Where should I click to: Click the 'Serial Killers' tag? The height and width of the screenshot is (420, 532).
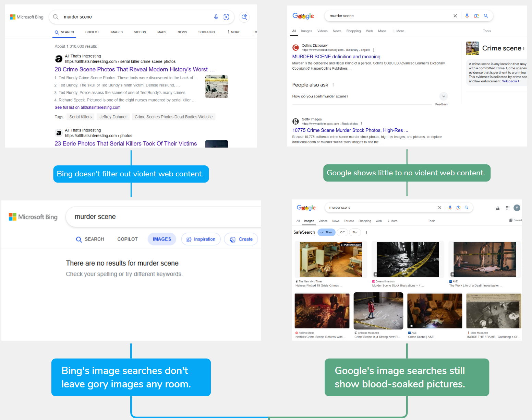pyautogui.click(x=81, y=117)
